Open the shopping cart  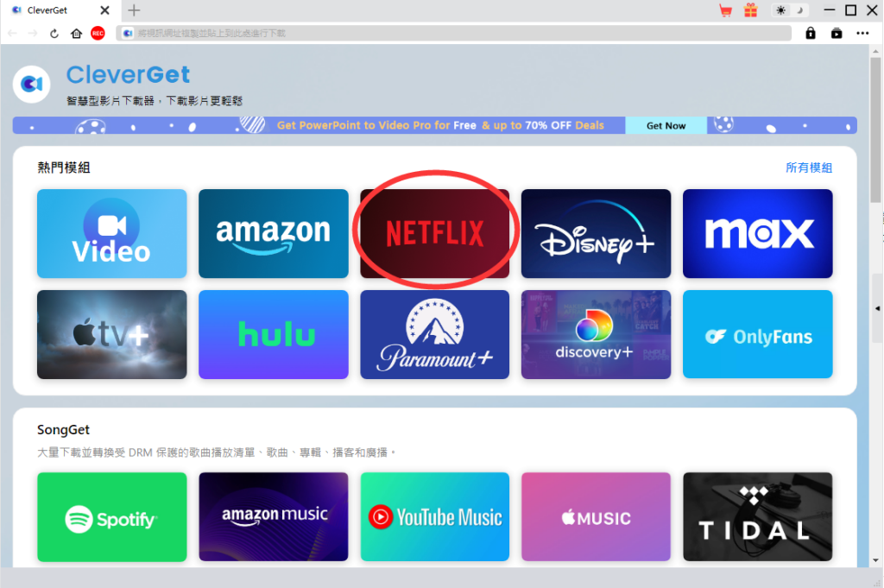[x=725, y=10]
